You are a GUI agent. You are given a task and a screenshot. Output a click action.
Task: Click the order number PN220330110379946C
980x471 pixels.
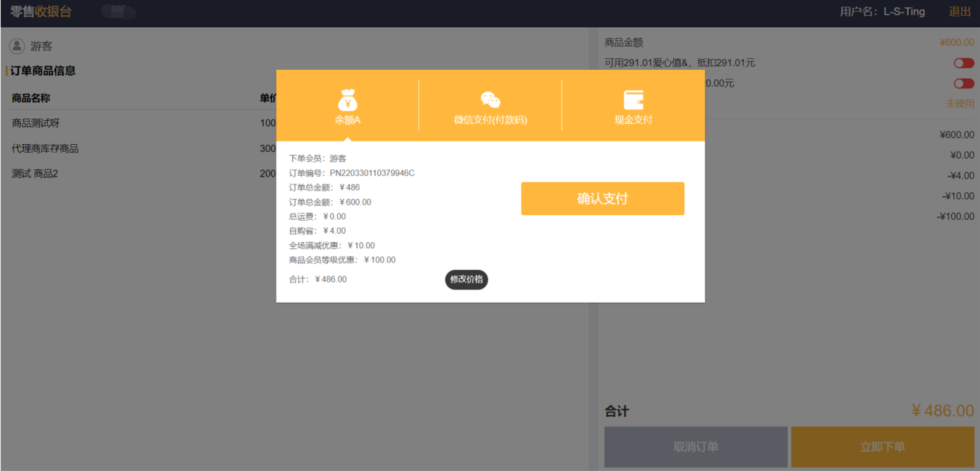point(372,173)
